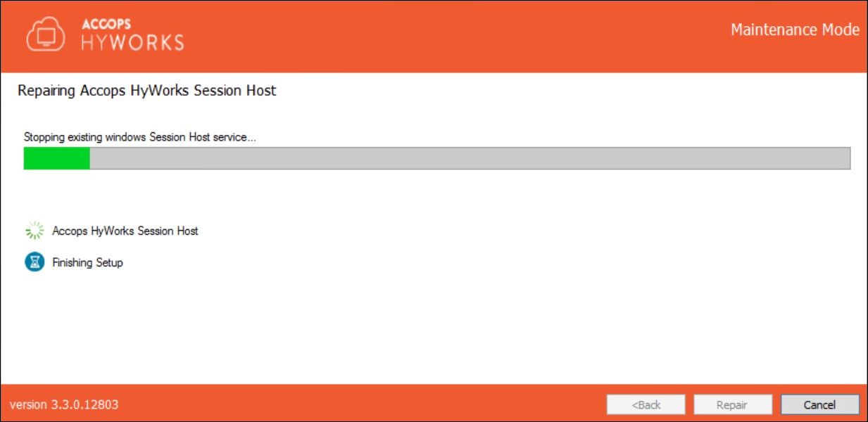Click the HYWORKS wordmark in header

tap(132, 42)
